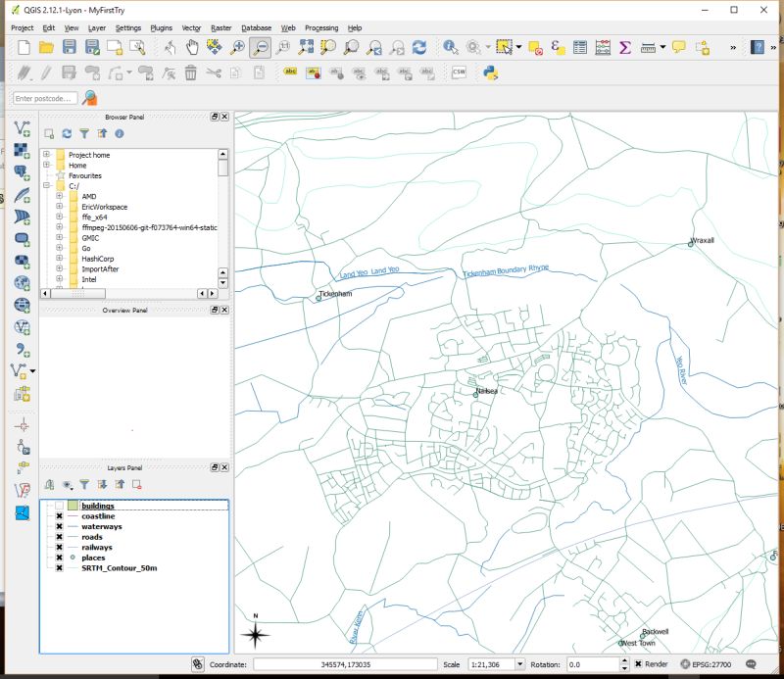Image resolution: width=784 pixels, height=679 pixels.
Task: Enable visibility of the buildings layer
Action: coord(60,506)
